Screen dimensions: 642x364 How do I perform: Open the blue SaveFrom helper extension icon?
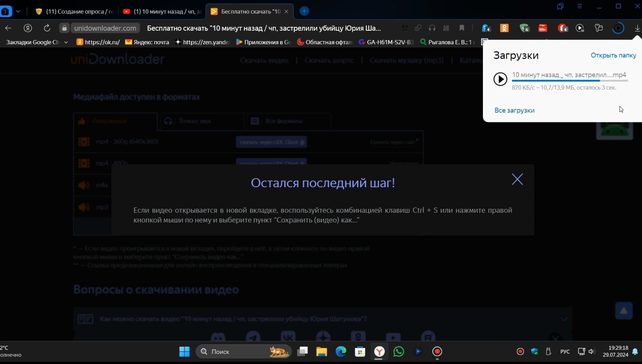tap(485, 28)
